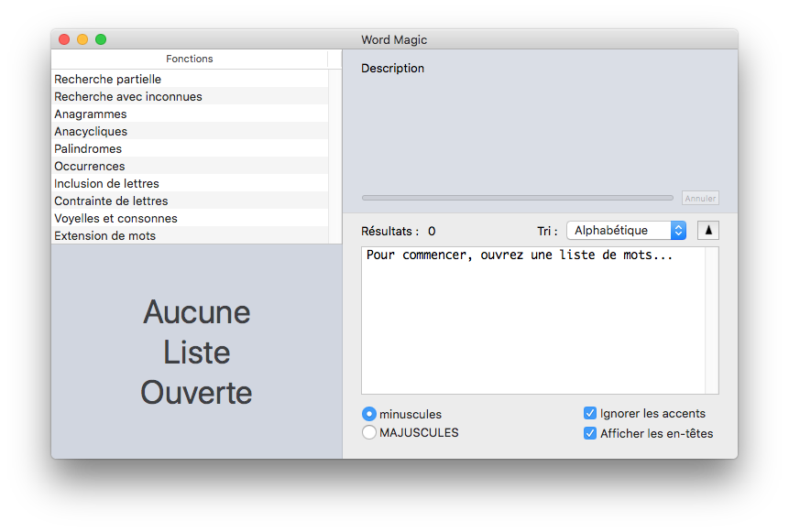This screenshot has height=532, width=789.
Task: Toggle the Ignorer les accents checkbox
Action: tap(590, 414)
